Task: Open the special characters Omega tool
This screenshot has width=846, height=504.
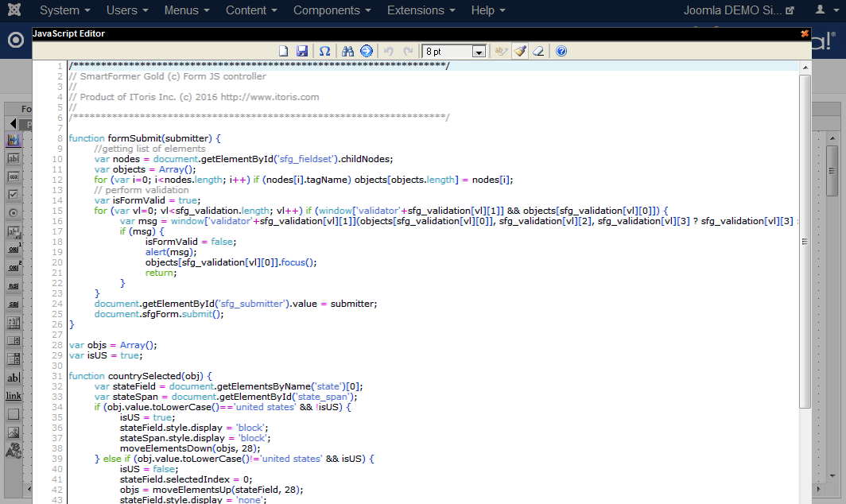Action: pyautogui.click(x=324, y=51)
